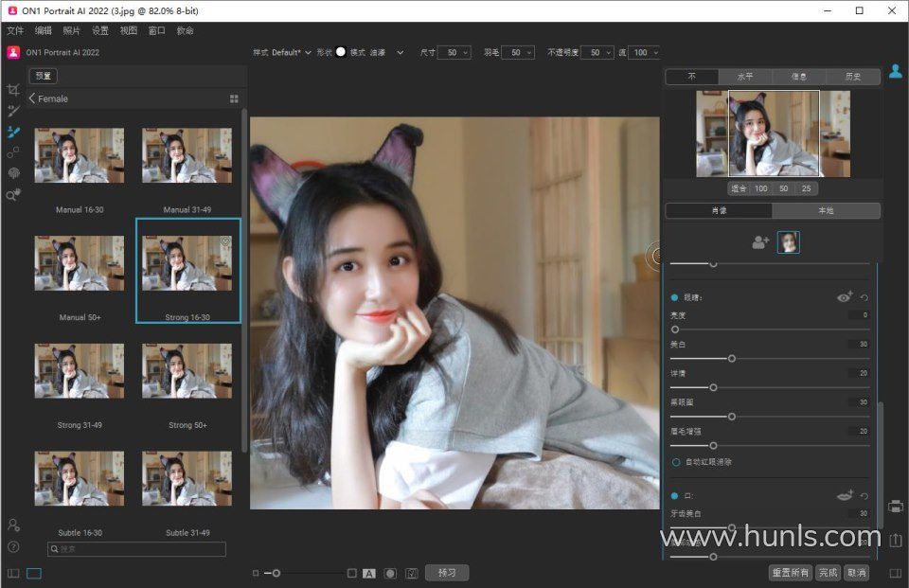This screenshot has width=909, height=588.
Task: Click the 预习 (Preview) button
Action: click(x=447, y=573)
